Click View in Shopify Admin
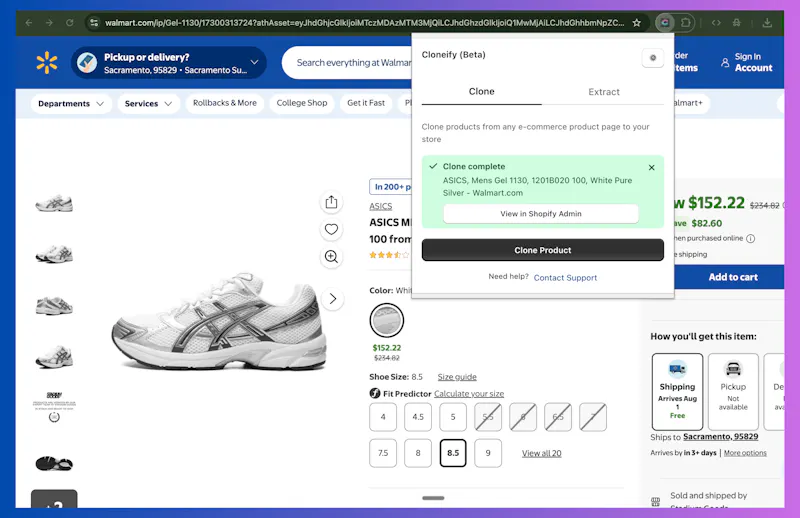 tap(541, 214)
